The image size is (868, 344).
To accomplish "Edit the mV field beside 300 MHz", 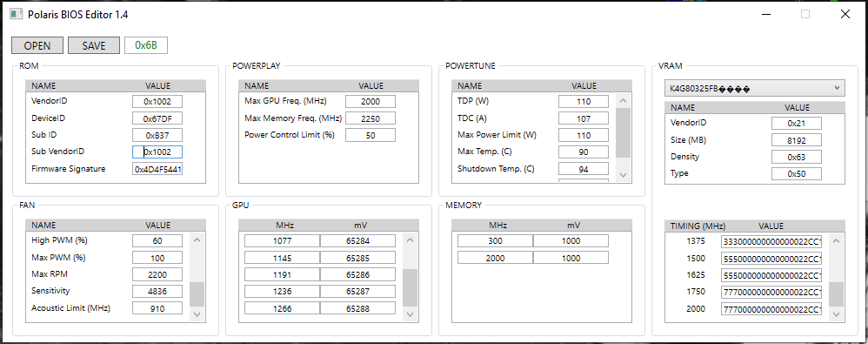I will (x=571, y=241).
